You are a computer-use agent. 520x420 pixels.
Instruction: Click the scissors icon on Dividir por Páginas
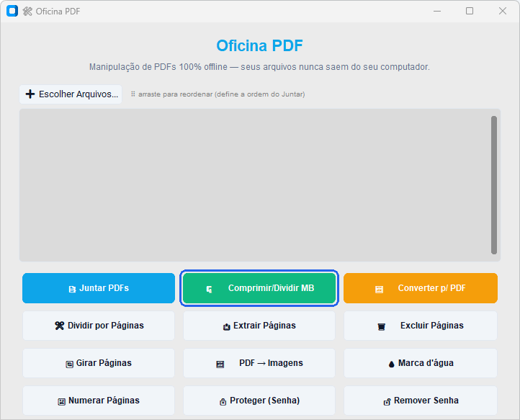59,326
